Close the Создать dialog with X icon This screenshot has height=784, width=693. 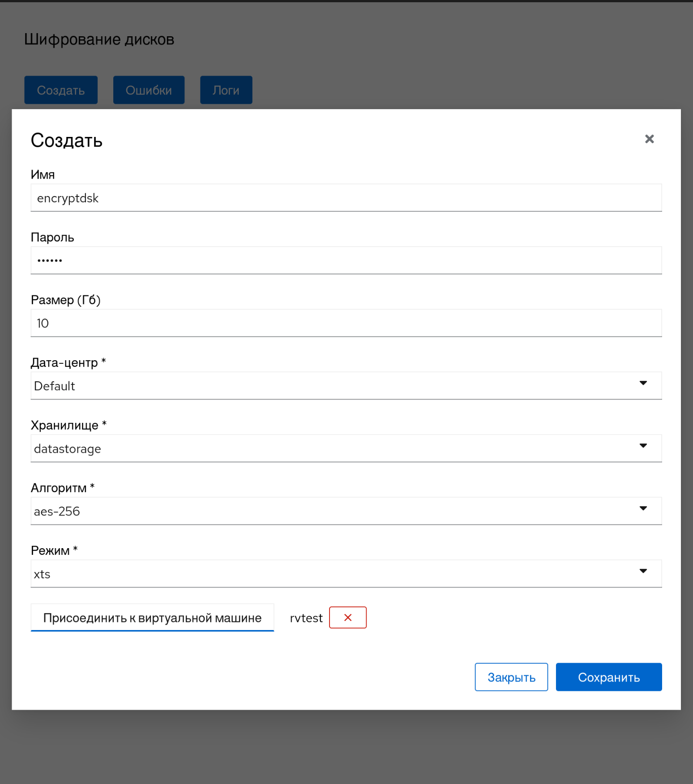point(649,139)
